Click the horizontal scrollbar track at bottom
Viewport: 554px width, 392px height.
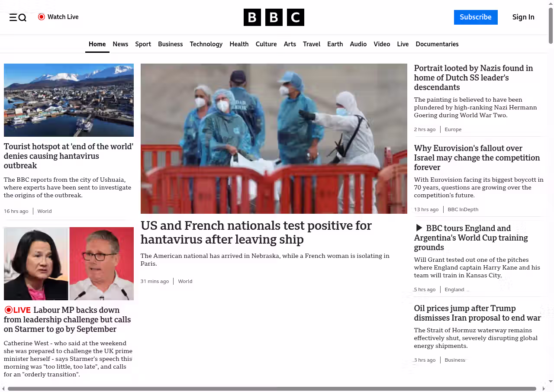tap(272, 389)
